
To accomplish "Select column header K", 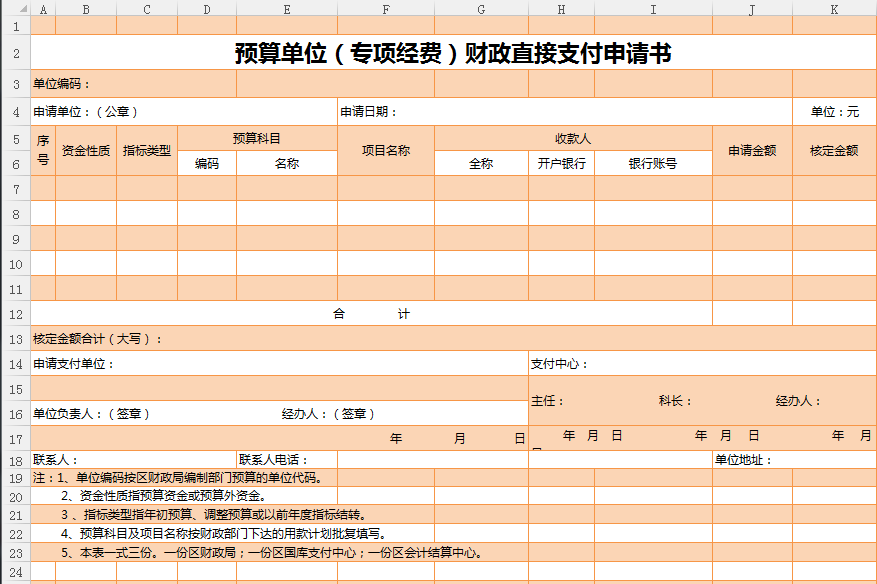I will (x=834, y=8).
